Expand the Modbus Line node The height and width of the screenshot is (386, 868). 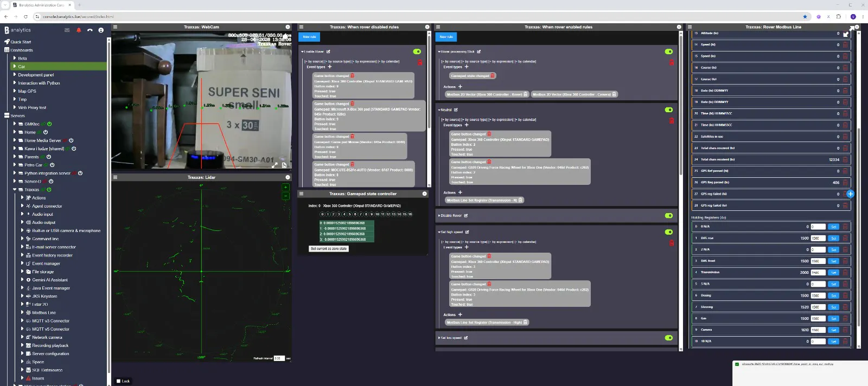tap(22, 313)
